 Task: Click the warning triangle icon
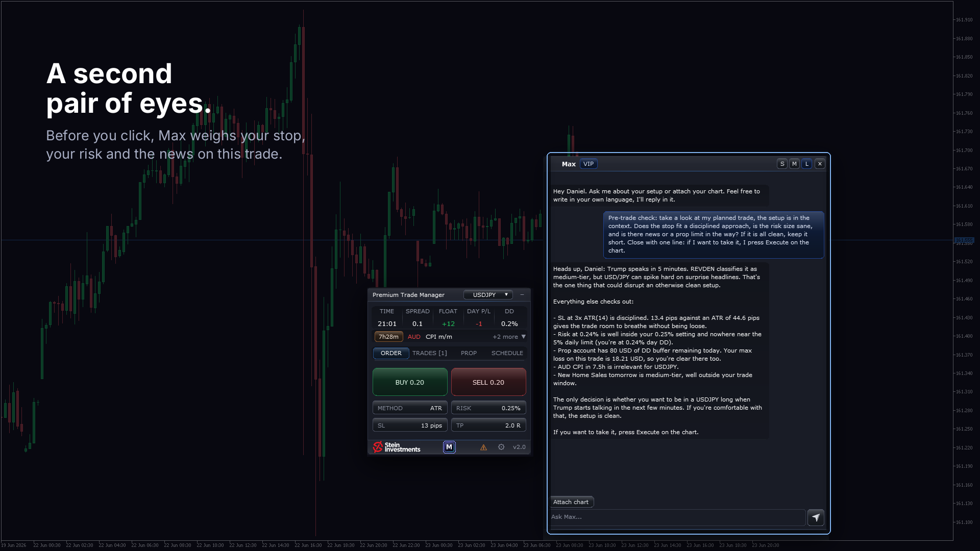coord(483,447)
